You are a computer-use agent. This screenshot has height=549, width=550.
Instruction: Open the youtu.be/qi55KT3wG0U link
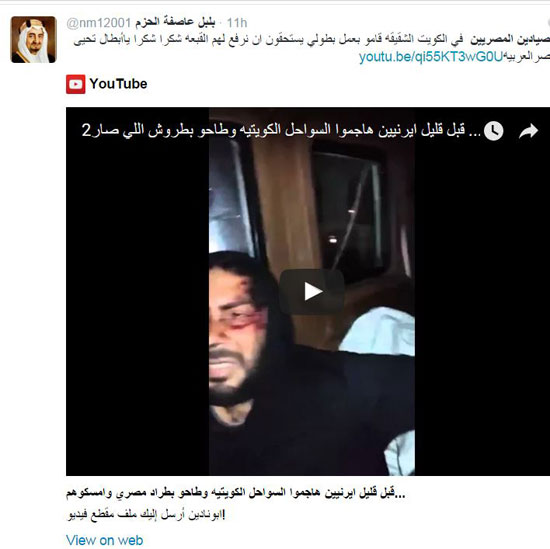click(431, 56)
